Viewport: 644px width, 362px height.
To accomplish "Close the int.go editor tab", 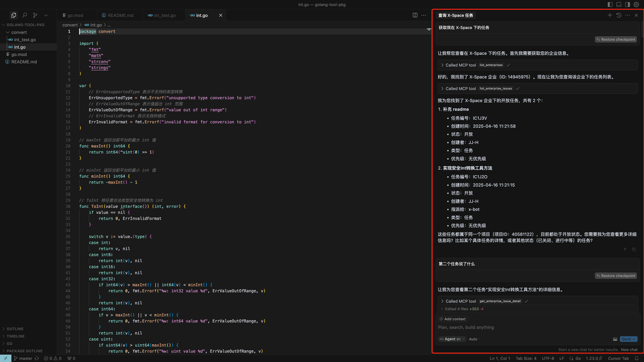I will [x=220, y=16].
